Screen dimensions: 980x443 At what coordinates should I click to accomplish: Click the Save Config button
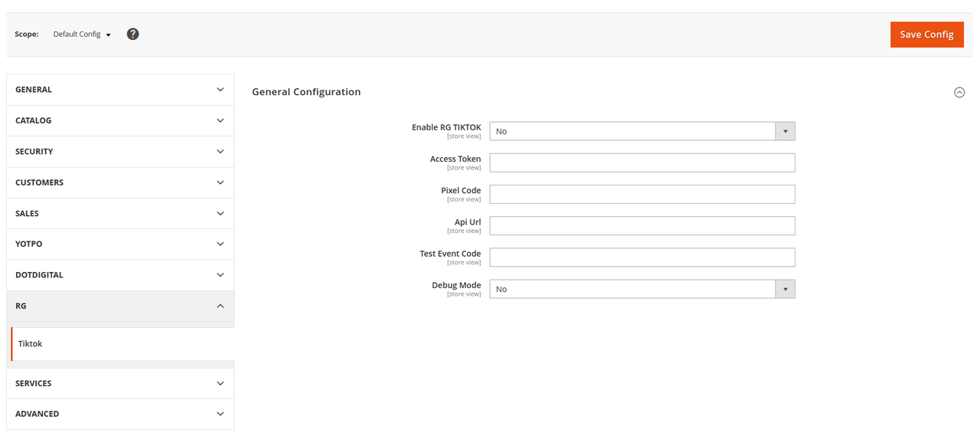[926, 34]
